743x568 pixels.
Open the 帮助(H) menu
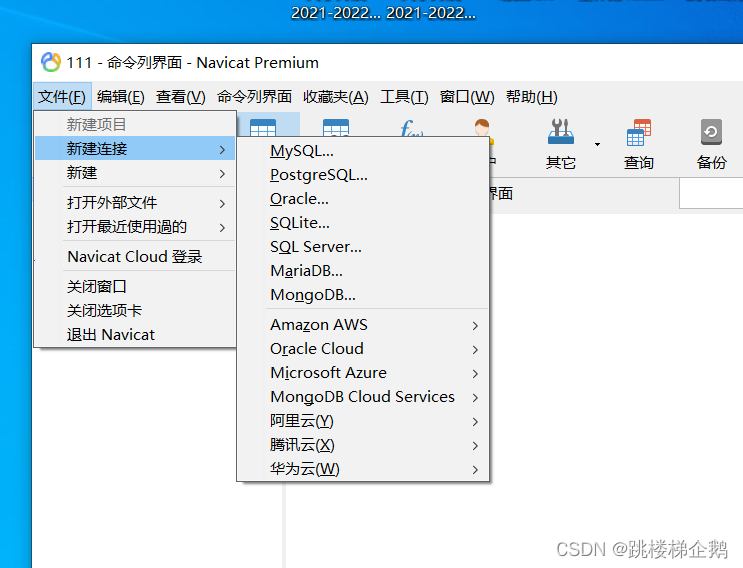(x=531, y=97)
